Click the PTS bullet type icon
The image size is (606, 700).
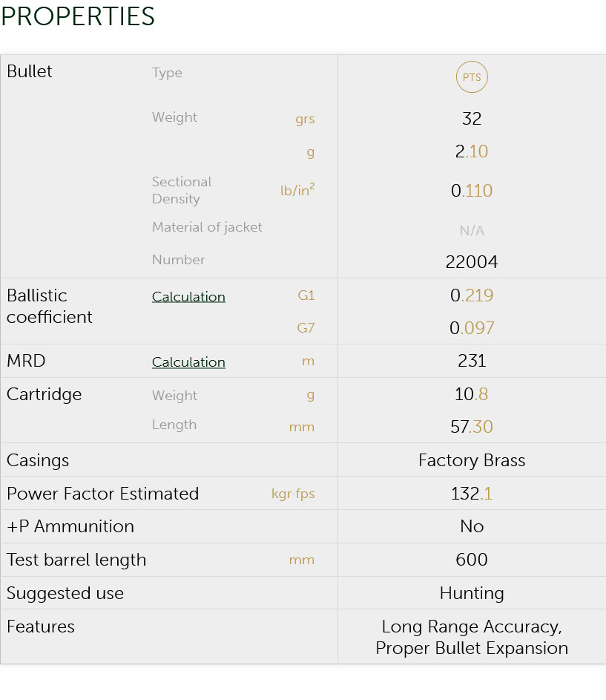point(472,77)
